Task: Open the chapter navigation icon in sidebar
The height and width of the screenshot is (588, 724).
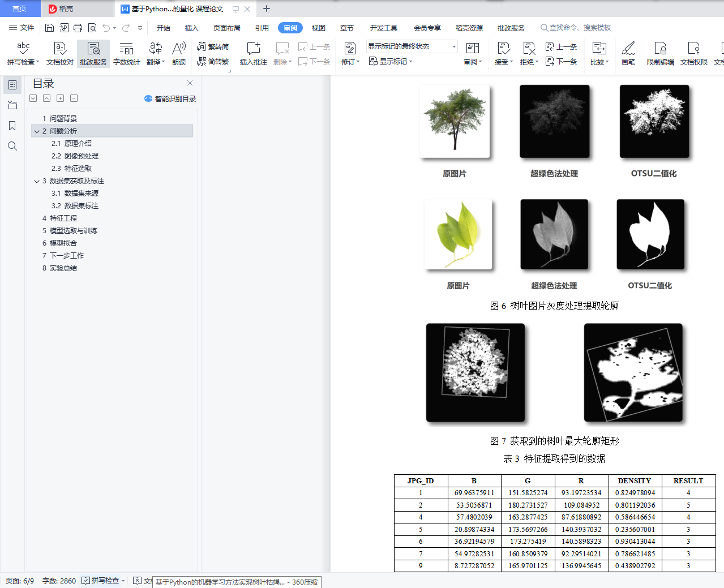Action: 12,105
